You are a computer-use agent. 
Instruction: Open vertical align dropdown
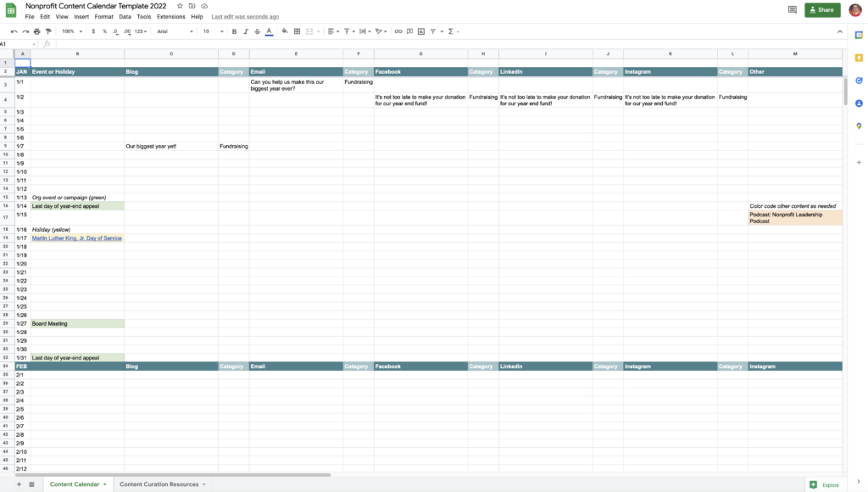pos(349,31)
